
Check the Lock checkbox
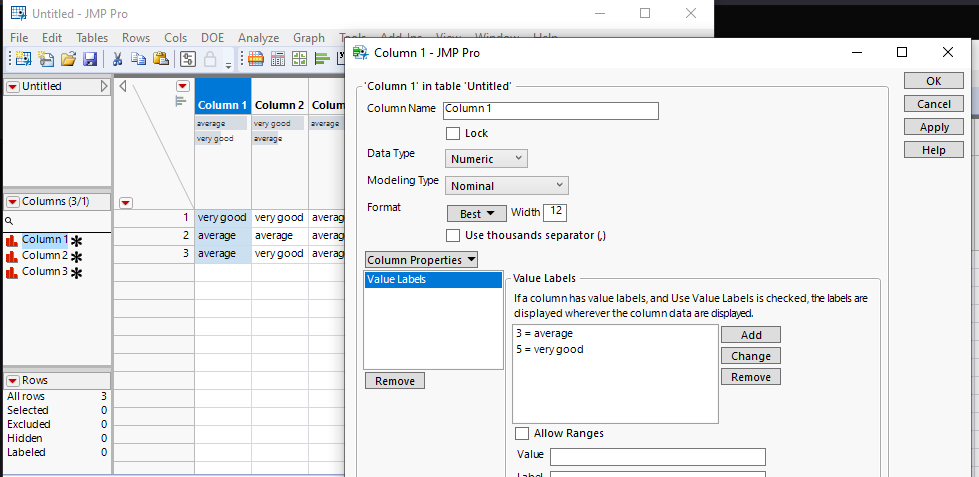pyautogui.click(x=452, y=133)
